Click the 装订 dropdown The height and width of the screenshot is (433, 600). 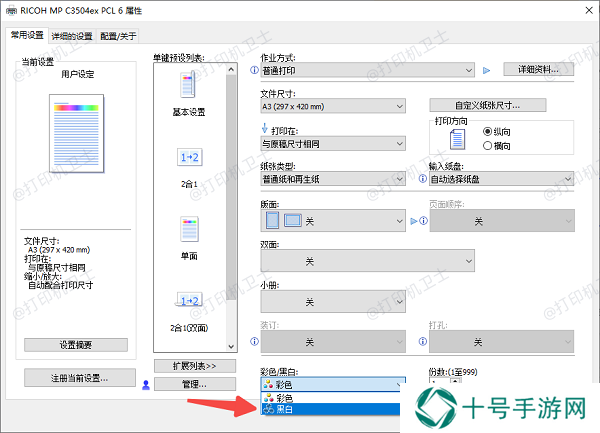[x=333, y=341]
